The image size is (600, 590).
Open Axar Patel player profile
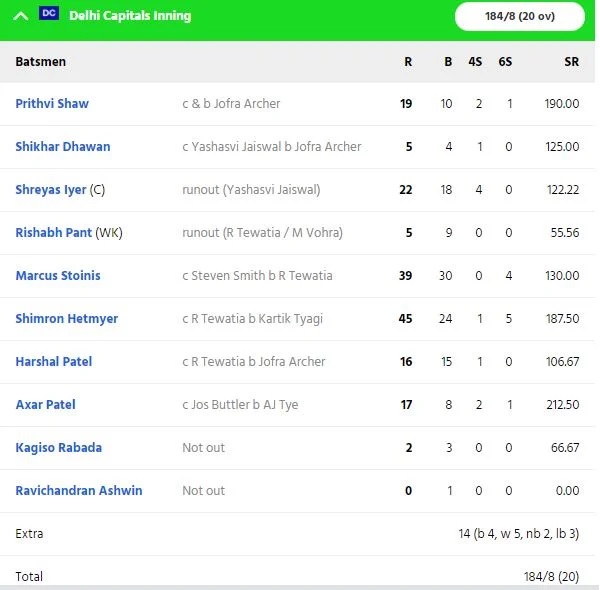(x=46, y=404)
